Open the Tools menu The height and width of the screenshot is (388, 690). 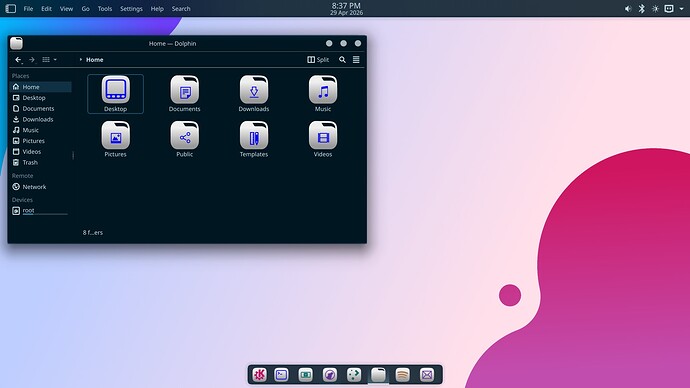105,9
